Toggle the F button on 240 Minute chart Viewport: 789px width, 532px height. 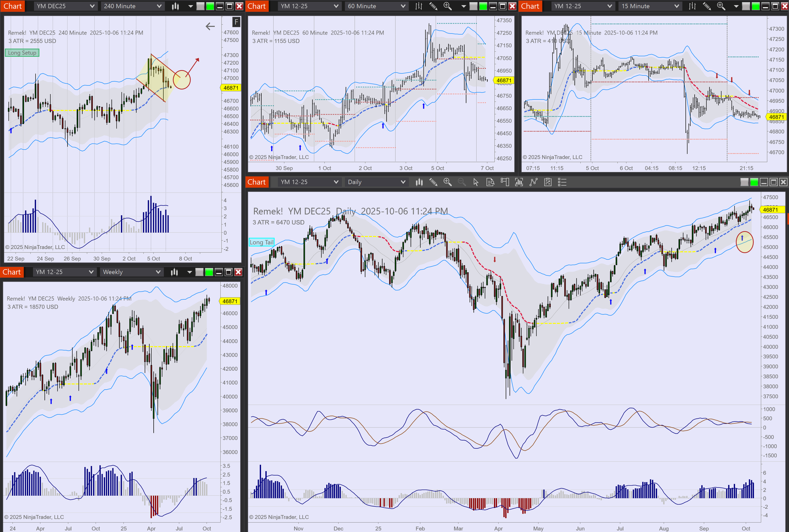point(236,22)
